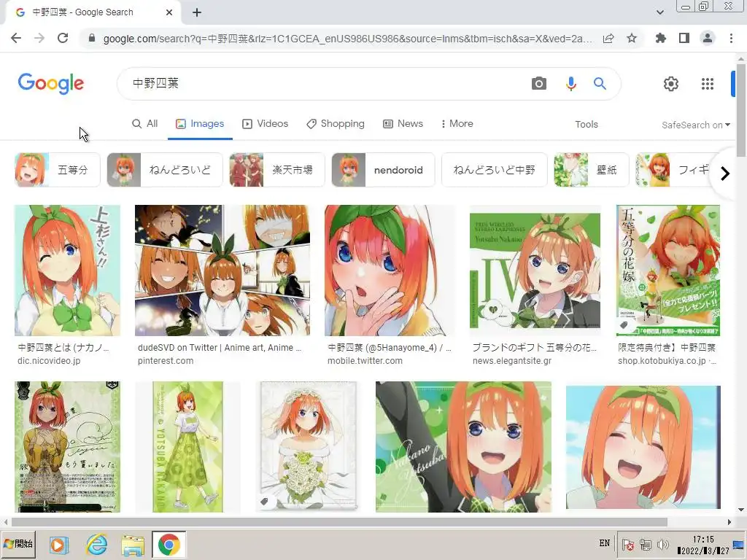Viewport: 747px width, 560px height.
Task: Toggle the Chrome side panel icon
Action: coord(684,38)
